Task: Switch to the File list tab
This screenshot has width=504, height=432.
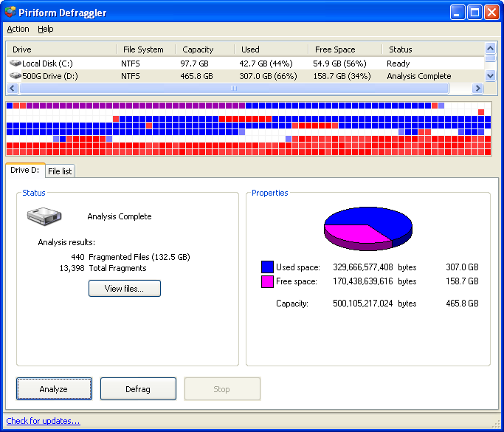Action: [61, 171]
